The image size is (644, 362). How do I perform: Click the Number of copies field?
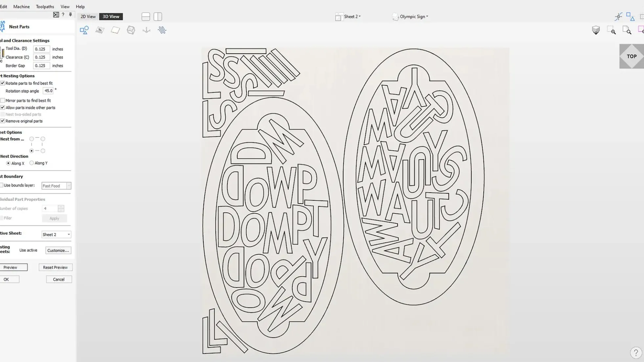(50, 208)
